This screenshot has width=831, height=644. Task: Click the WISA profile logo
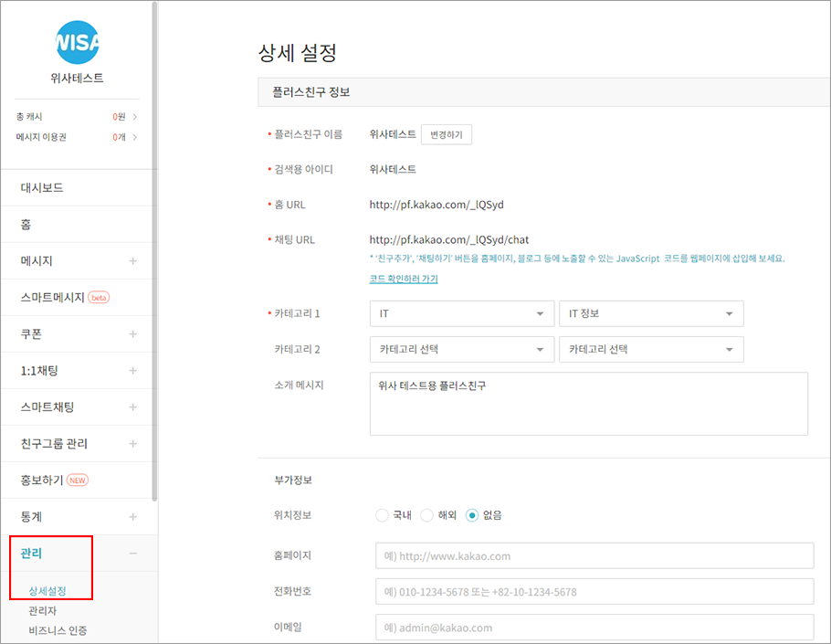point(78,42)
